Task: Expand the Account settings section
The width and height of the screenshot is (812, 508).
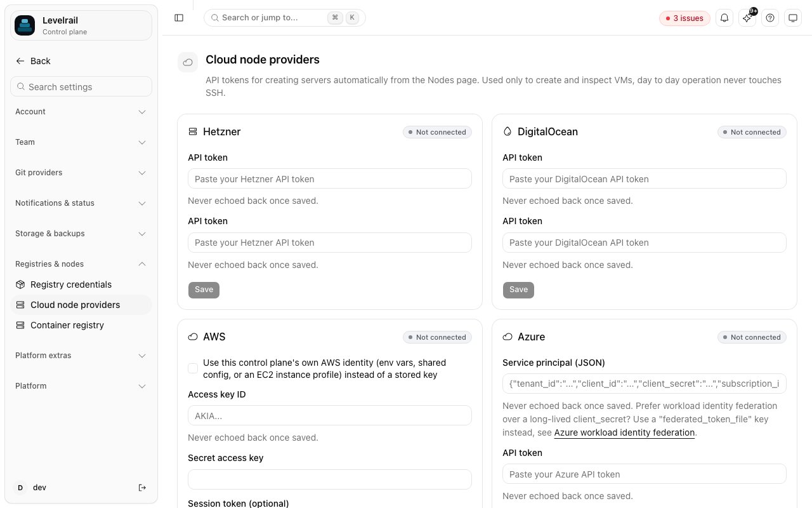Action: point(81,112)
